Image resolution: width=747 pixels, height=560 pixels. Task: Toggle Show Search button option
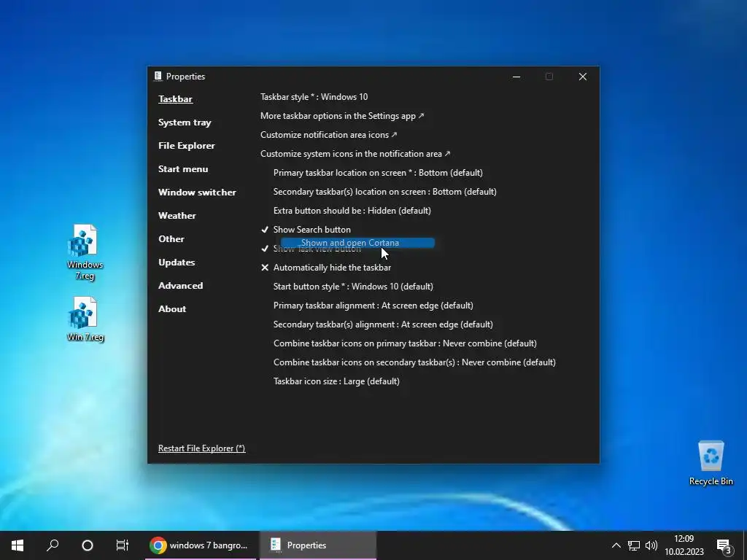point(306,230)
